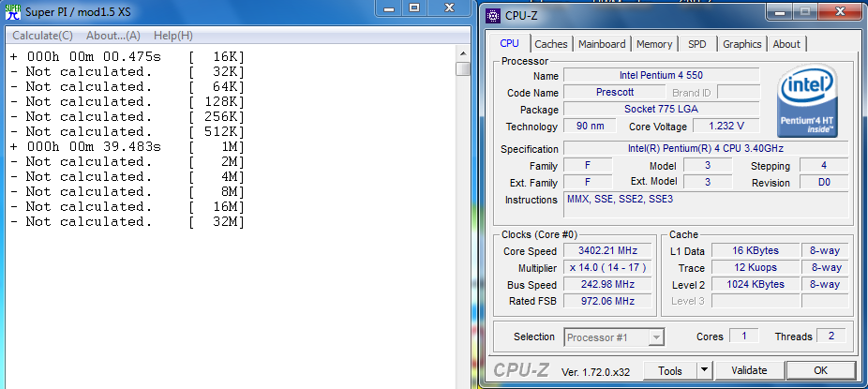Switch to the Graphics tab

[742, 44]
